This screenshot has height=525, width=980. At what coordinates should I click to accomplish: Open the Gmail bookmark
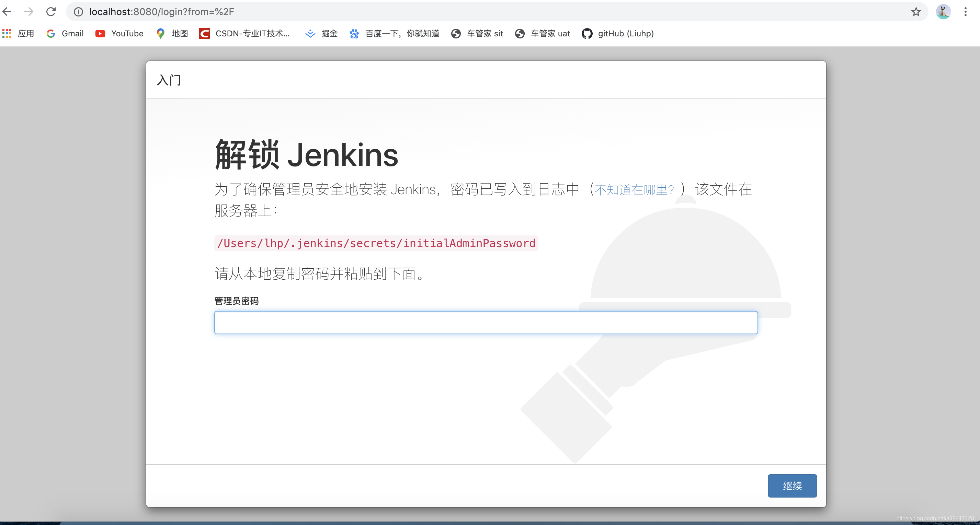pos(65,33)
